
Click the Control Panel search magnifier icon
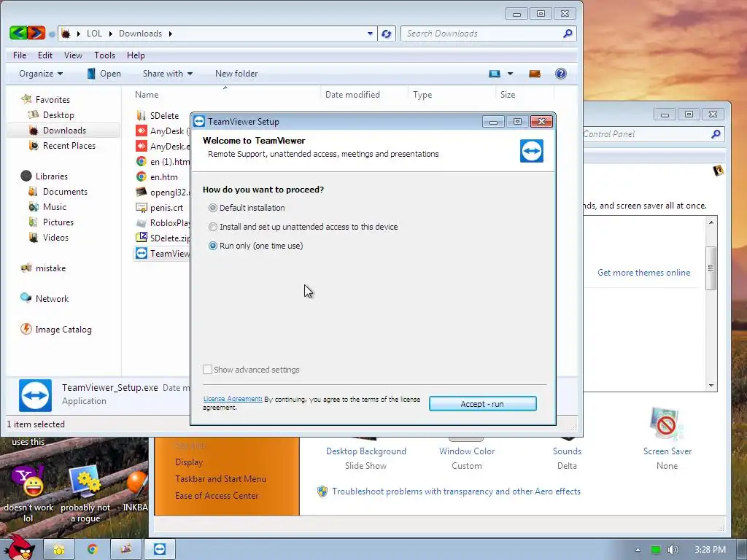click(x=716, y=134)
